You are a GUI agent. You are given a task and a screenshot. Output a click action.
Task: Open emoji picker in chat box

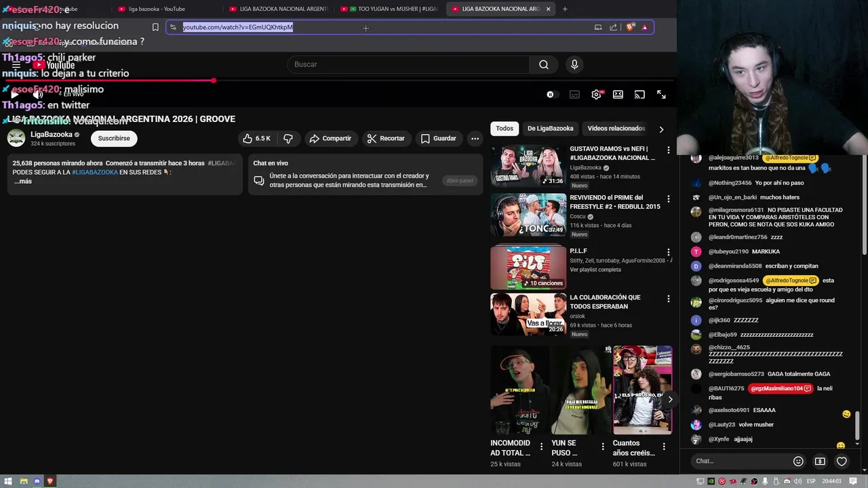798,461
